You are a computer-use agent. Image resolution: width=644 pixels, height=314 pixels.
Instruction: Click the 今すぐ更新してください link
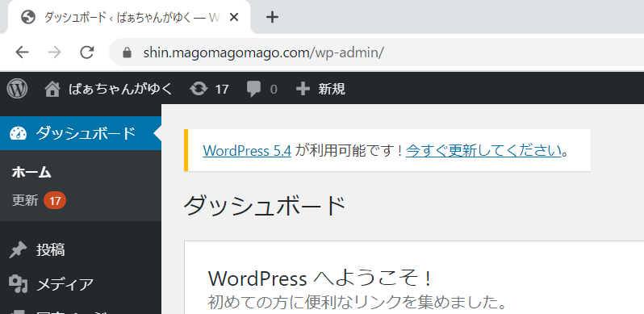(483, 151)
